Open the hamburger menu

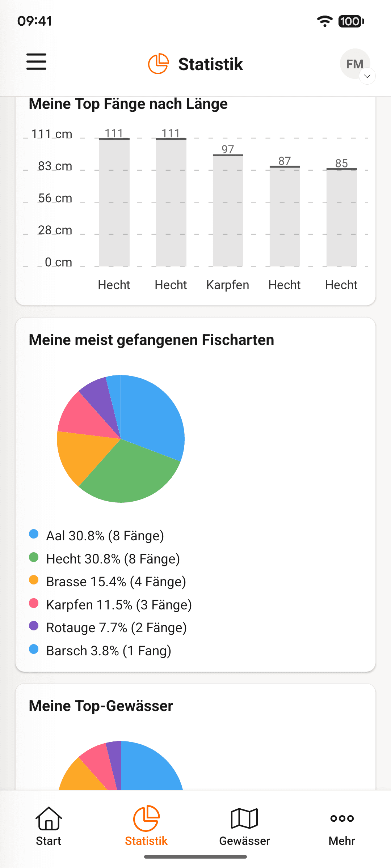point(36,62)
